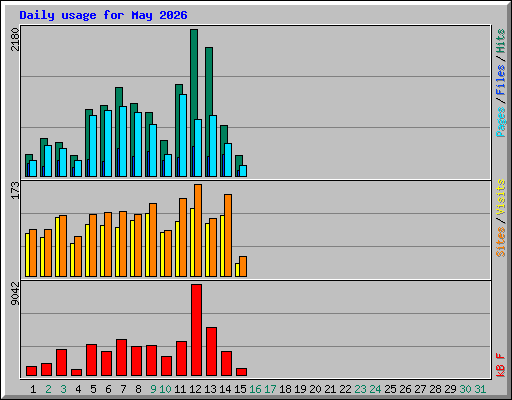This screenshot has height=400, width=512.
Task: Click day 14 on the x-axis
Action: point(225,389)
